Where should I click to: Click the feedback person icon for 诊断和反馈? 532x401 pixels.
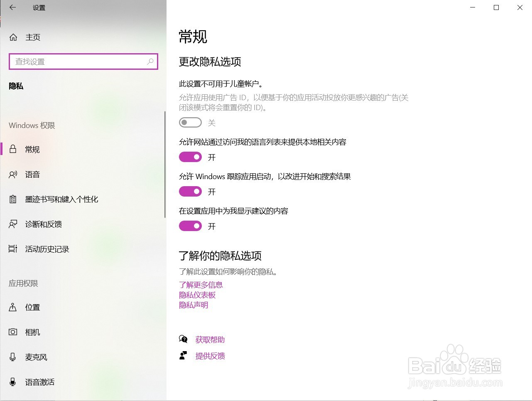[13, 224]
